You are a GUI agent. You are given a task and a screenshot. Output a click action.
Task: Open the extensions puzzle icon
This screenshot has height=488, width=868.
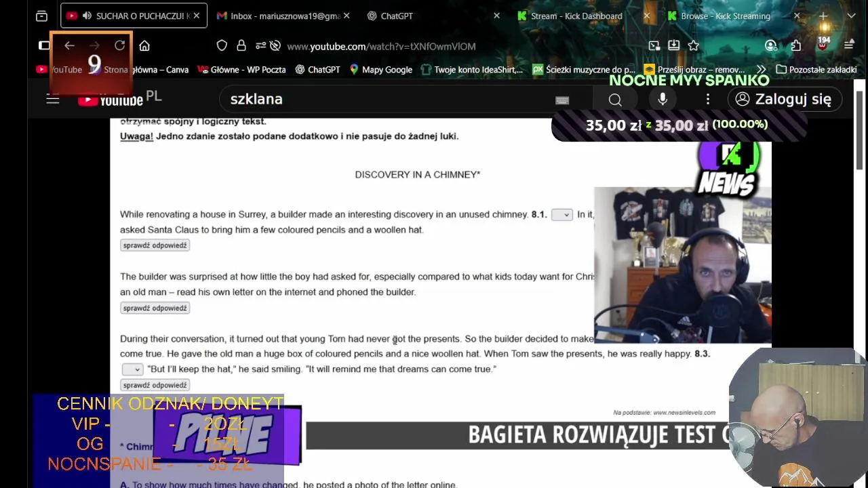click(x=795, y=45)
